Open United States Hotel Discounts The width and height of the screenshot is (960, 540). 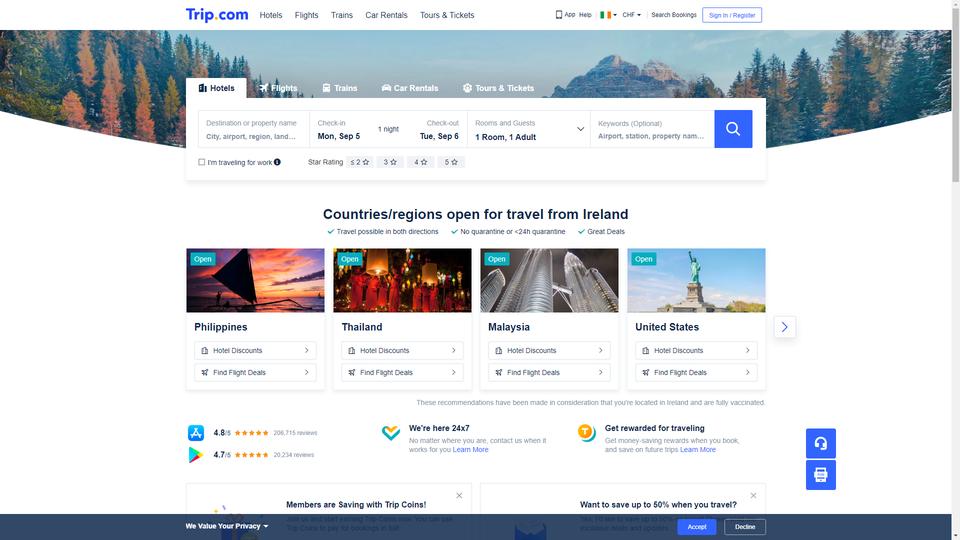pos(696,350)
